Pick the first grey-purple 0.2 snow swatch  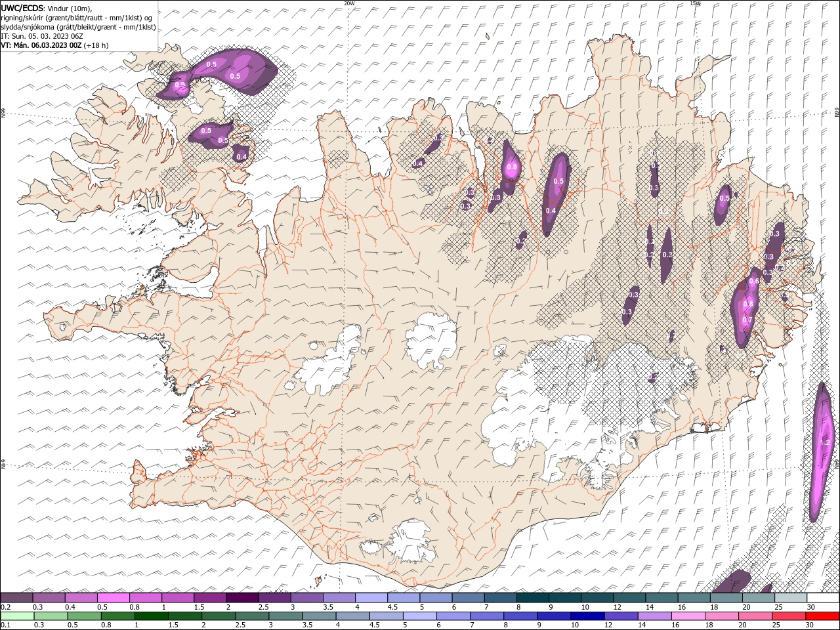(17, 598)
